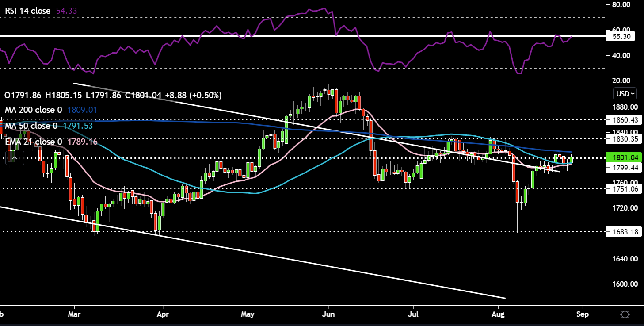Click the 1720.00 price axis label
644x326 pixels.
(x=625, y=208)
